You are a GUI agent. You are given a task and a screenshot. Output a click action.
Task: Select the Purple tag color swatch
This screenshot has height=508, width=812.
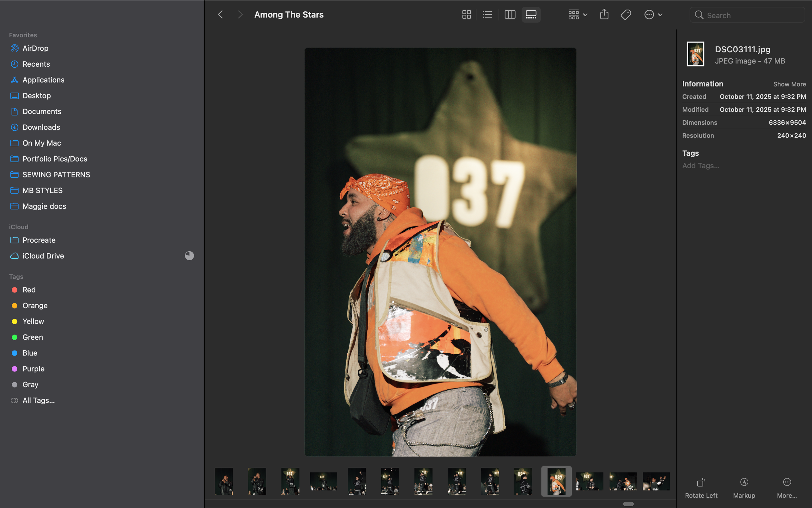tap(14, 369)
